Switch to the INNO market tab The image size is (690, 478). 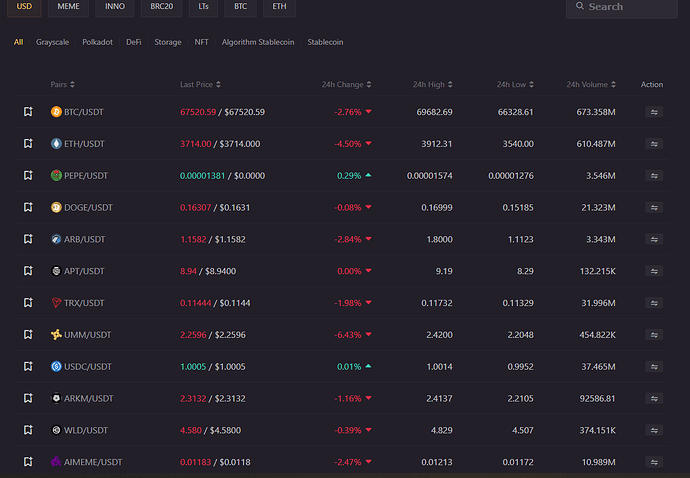coord(115,7)
